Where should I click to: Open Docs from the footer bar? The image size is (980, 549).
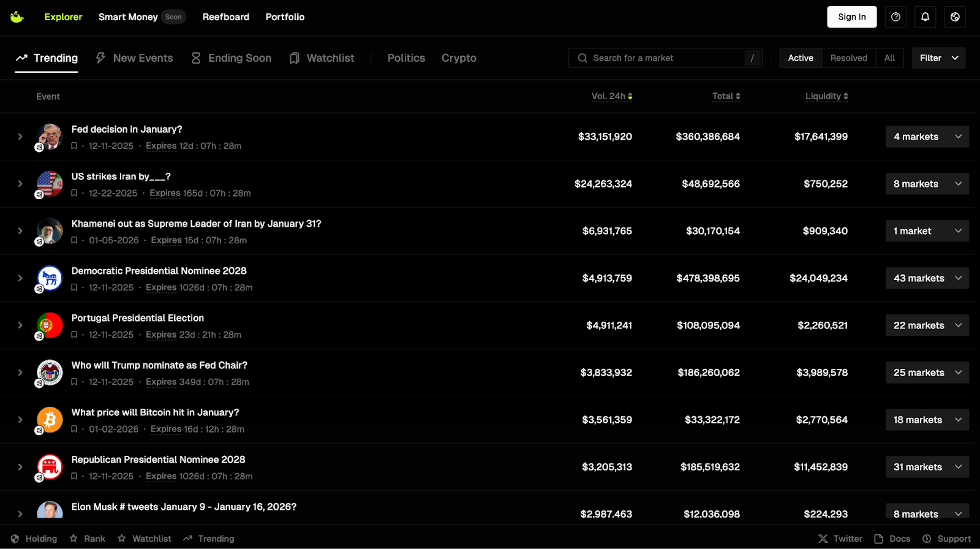(892, 539)
